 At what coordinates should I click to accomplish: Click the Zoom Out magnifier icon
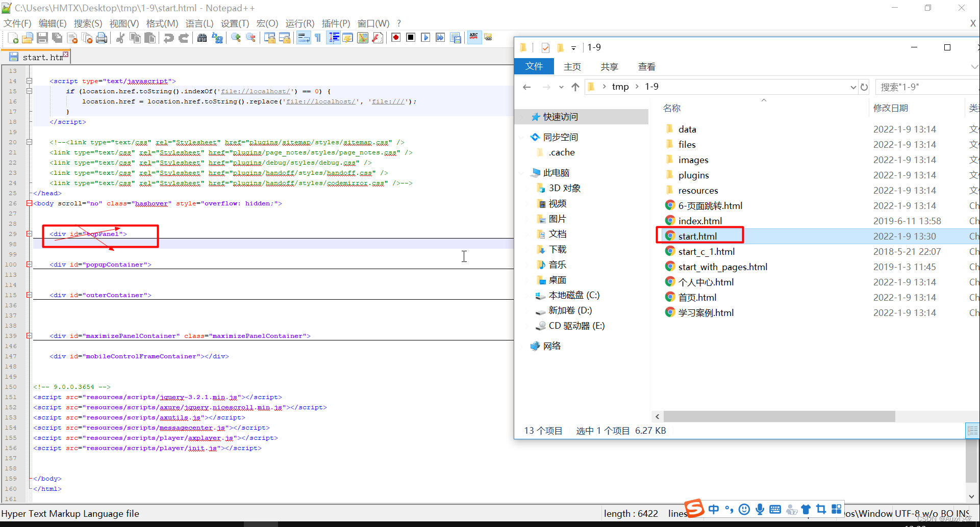pyautogui.click(x=250, y=38)
